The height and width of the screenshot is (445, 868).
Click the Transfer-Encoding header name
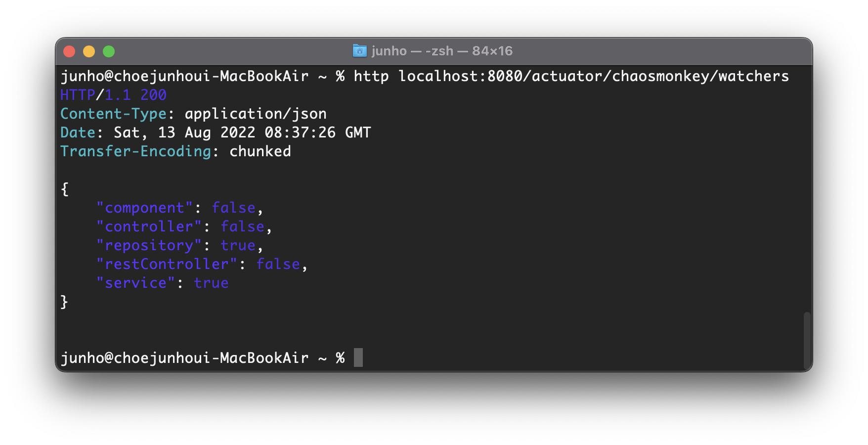pyautogui.click(x=135, y=151)
